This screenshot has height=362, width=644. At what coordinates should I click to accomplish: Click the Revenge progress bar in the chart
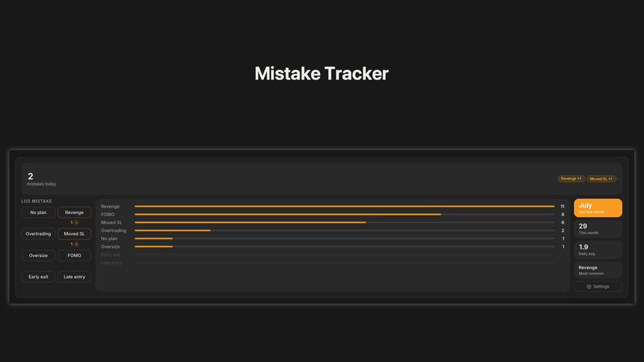click(345, 206)
